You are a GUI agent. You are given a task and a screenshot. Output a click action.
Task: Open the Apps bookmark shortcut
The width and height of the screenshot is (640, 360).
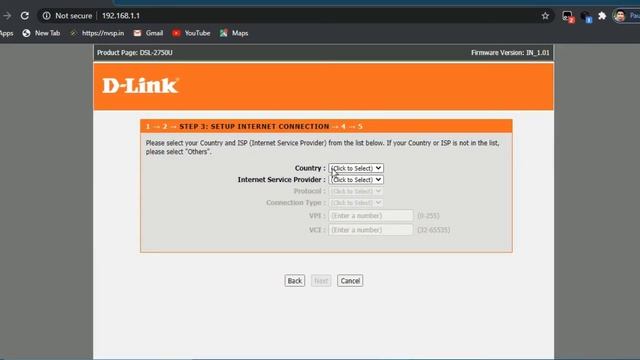click(x=6, y=33)
